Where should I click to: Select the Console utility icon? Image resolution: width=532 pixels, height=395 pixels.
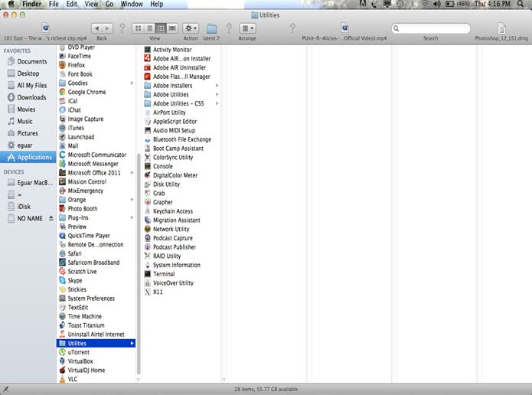pos(147,166)
